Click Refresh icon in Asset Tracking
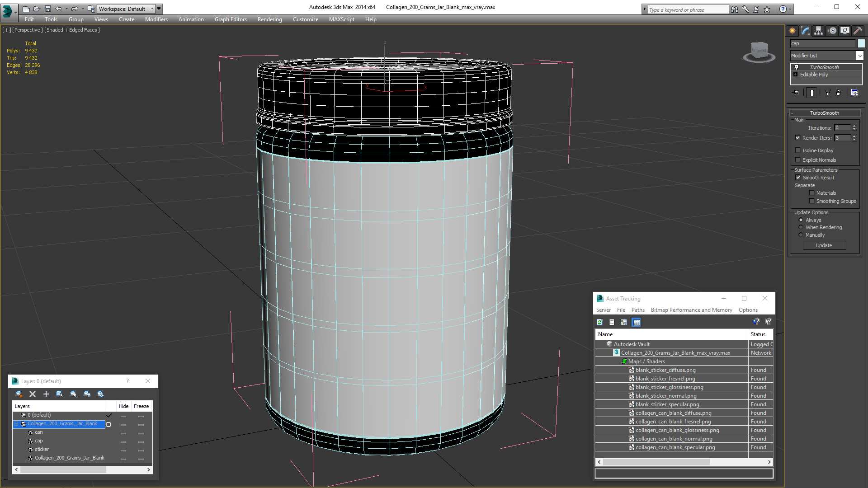The height and width of the screenshot is (488, 868). click(599, 322)
